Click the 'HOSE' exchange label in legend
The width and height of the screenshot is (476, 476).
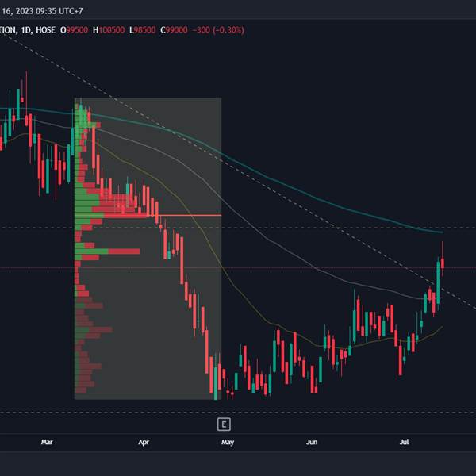pyautogui.click(x=45, y=30)
